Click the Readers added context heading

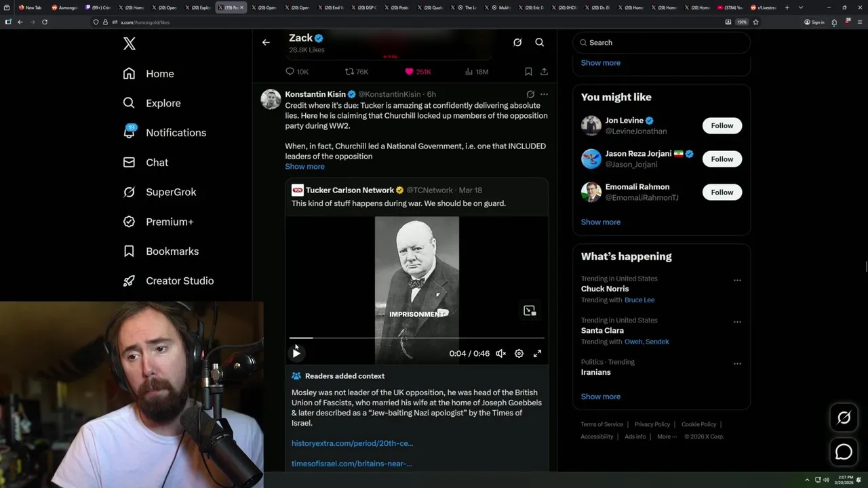click(344, 376)
